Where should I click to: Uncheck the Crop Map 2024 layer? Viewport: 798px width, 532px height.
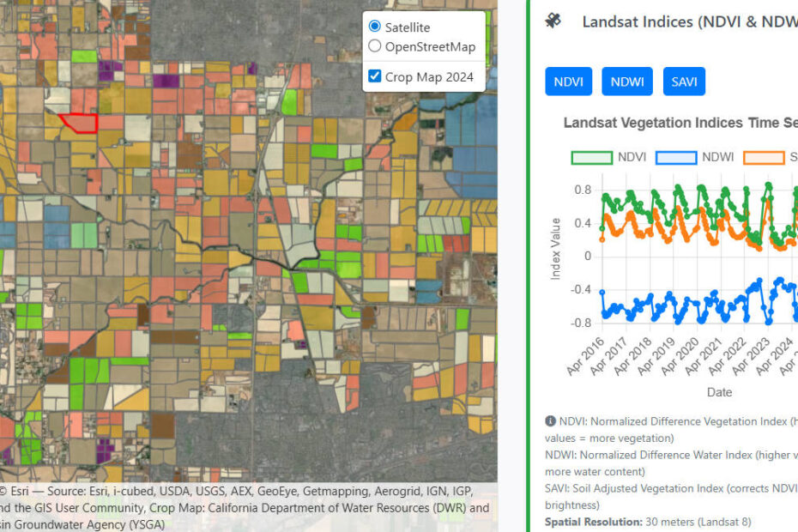click(375, 76)
